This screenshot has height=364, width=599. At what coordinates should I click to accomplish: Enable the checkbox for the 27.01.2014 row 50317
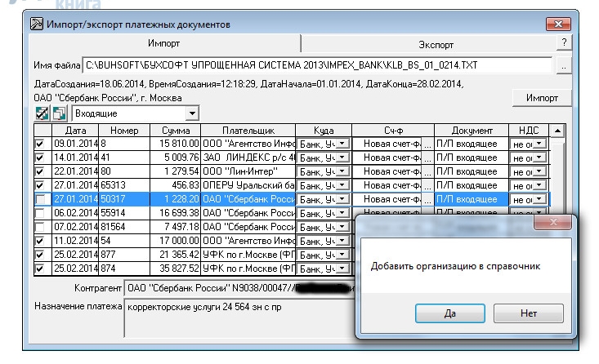click(x=41, y=199)
